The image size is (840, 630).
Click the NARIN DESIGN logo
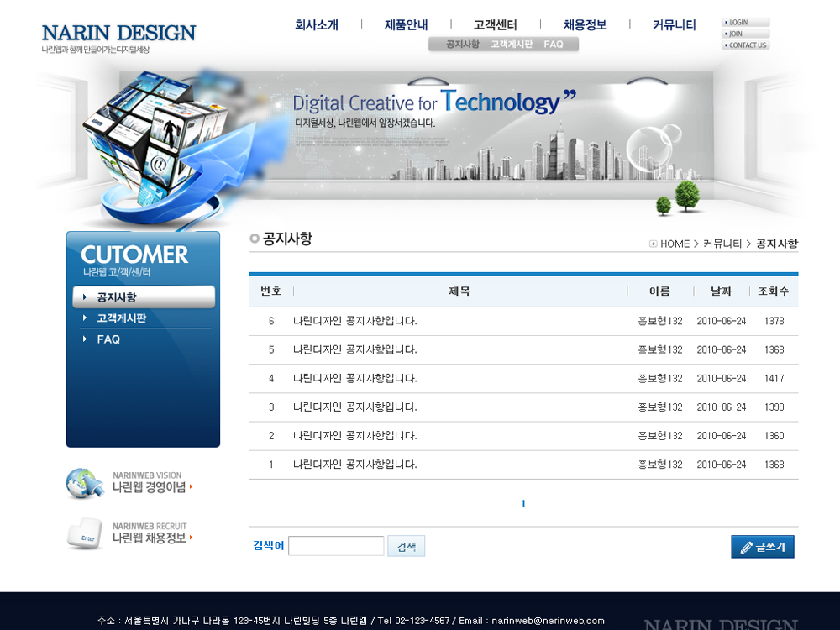[118, 34]
